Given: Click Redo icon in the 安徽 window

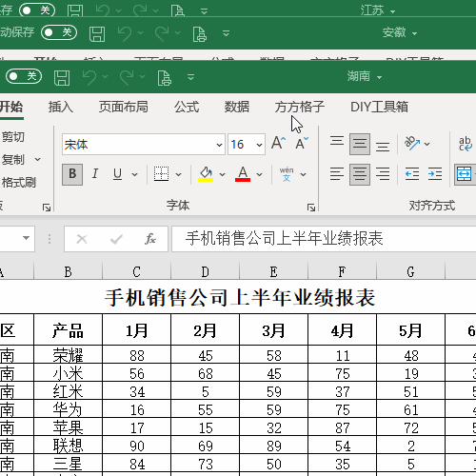Looking at the screenshot, I should pyautogui.click(x=162, y=33).
